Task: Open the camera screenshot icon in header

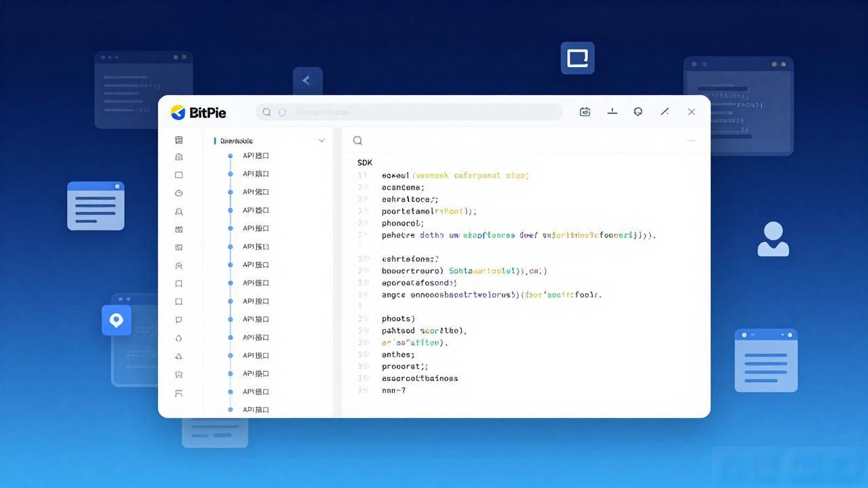Action: pyautogui.click(x=585, y=112)
